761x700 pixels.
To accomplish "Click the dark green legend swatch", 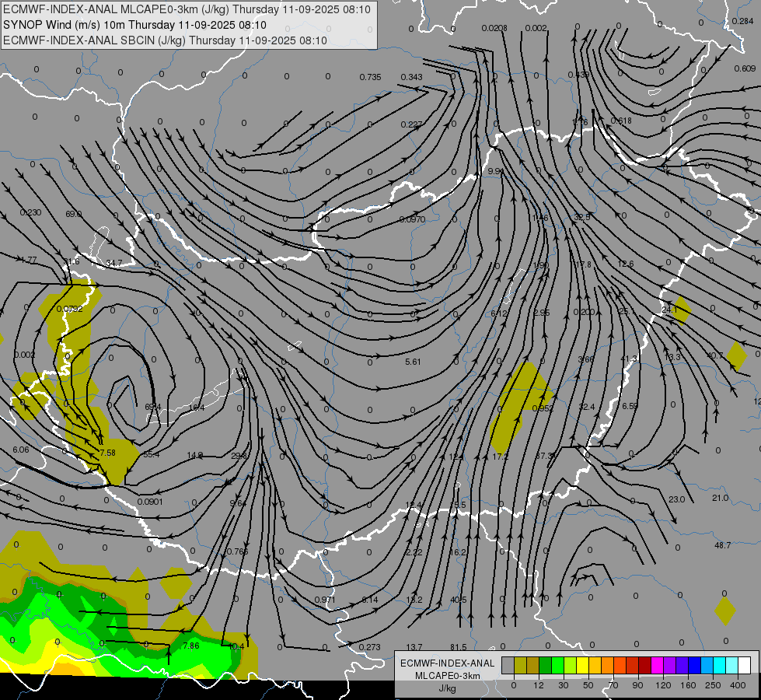I will tap(545, 666).
